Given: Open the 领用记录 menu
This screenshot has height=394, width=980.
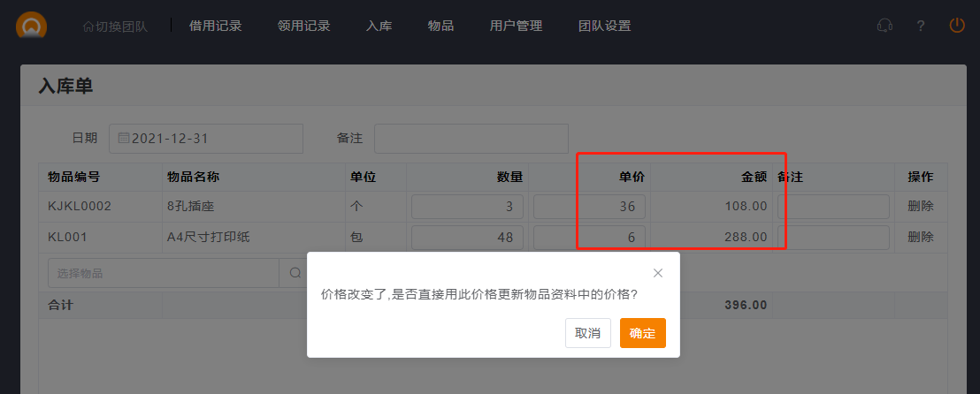Looking at the screenshot, I should pyautogui.click(x=303, y=26).
